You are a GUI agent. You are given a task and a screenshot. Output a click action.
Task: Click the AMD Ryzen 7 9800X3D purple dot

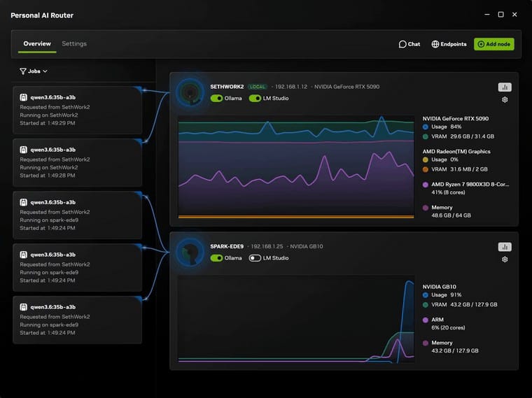(x=426, y=185)
